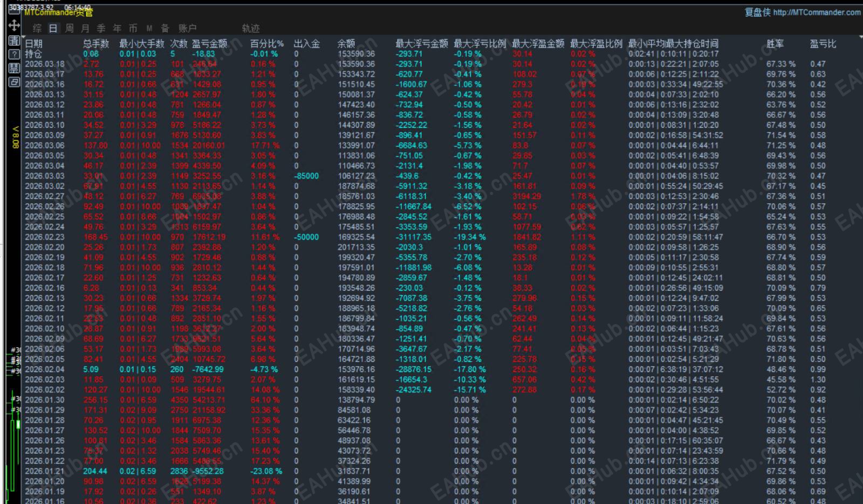
Task: Click the 64.10 % percentage value
Action: (265, 401)
